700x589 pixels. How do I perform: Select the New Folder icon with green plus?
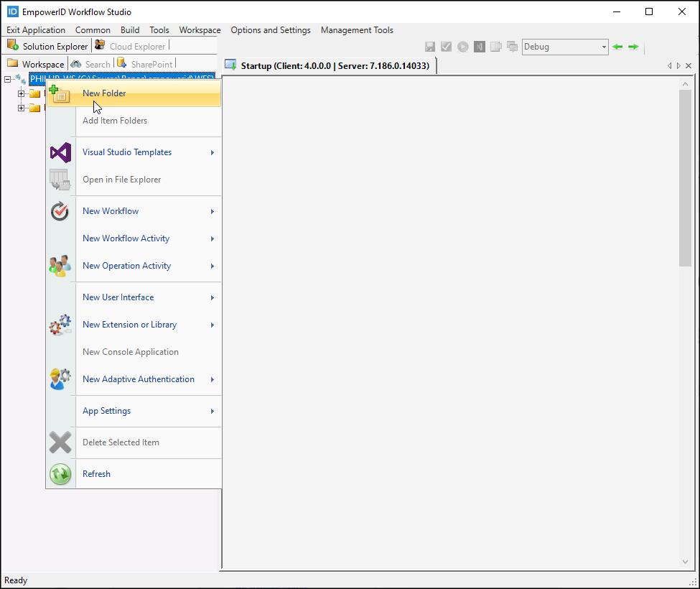pyautogui.click(x=60, y=94)
